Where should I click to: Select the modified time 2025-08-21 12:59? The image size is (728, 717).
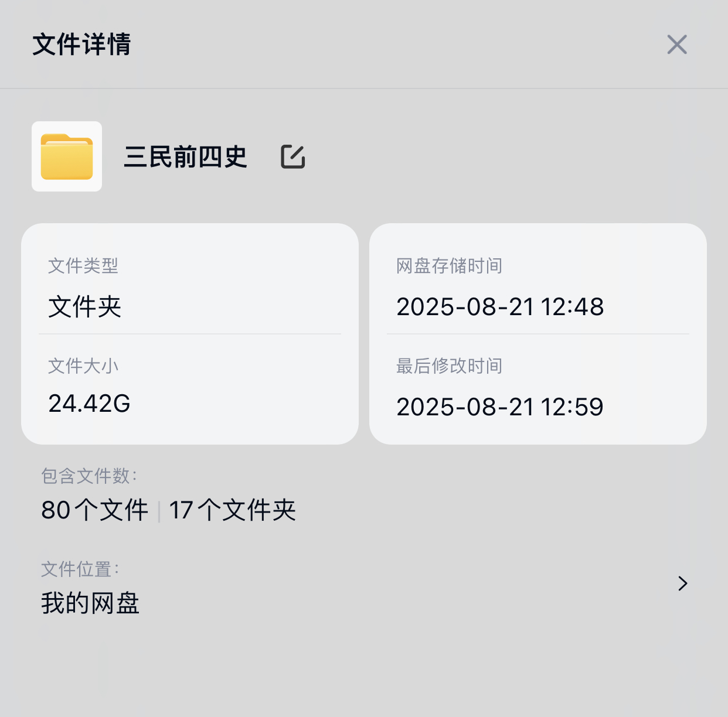point(500,407)
